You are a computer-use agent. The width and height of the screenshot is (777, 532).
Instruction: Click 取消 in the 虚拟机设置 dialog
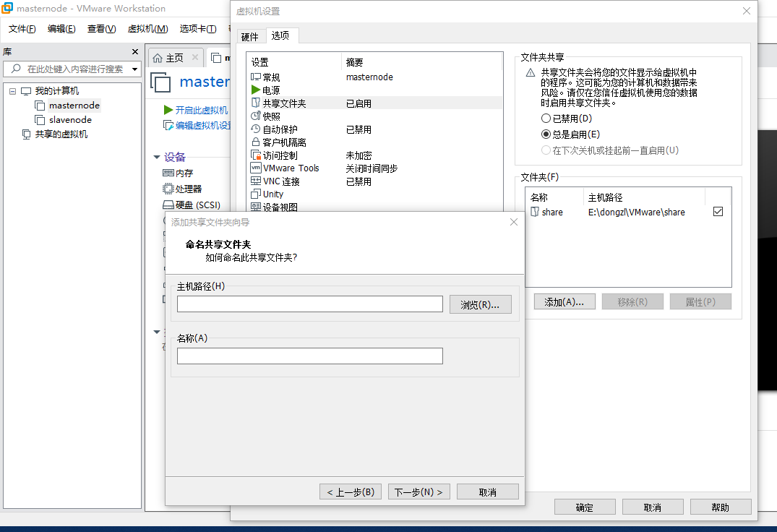click(653, 507)
